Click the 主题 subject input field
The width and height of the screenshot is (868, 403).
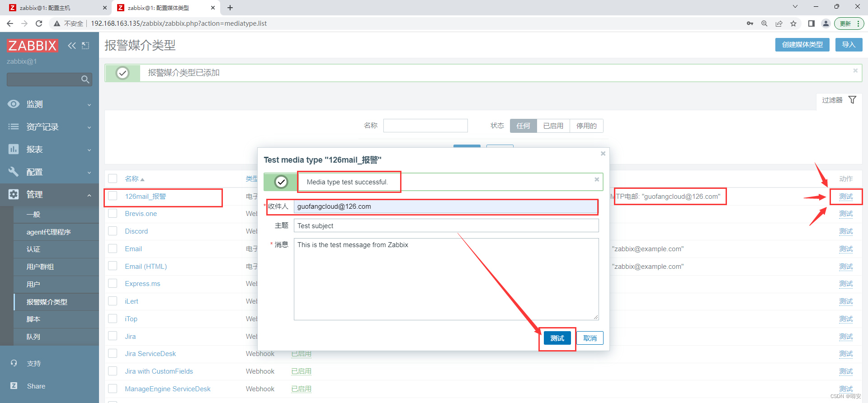446,225
